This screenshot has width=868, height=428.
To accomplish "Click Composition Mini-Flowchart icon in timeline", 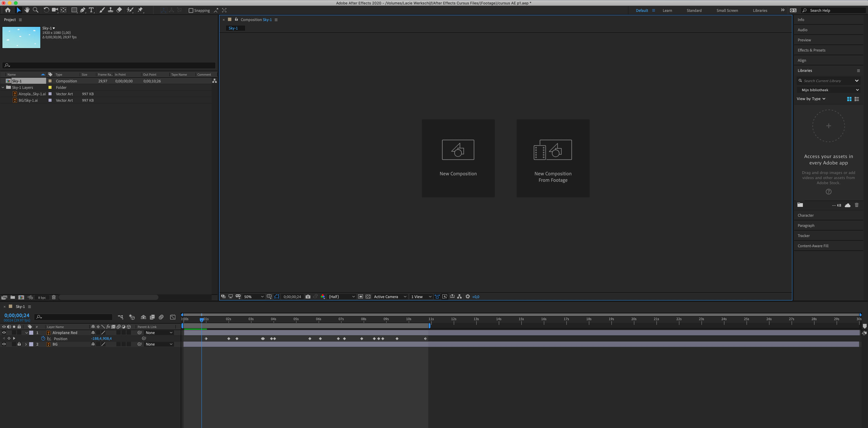I will (x=120, y=317).
